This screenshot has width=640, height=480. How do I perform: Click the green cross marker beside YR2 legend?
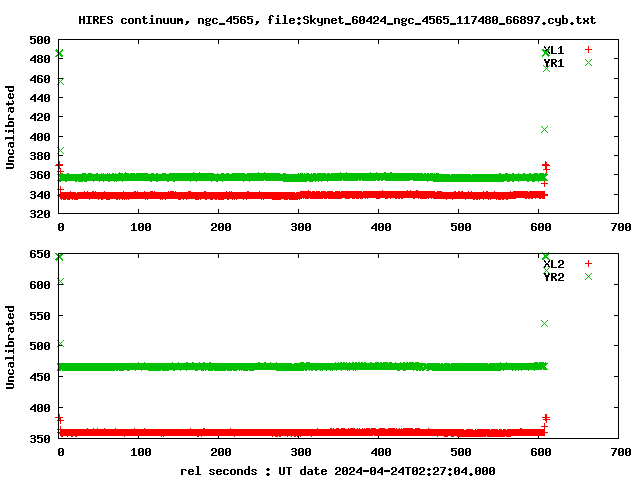click(x=588, y=277)
